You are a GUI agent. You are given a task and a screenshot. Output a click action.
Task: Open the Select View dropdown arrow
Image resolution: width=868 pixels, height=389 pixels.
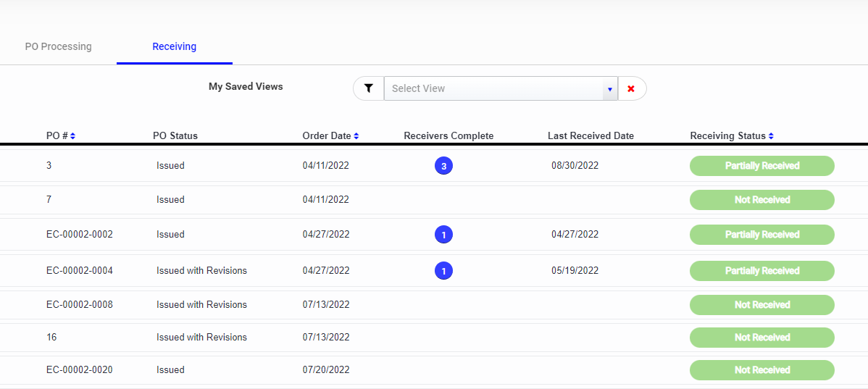(610, 88)
